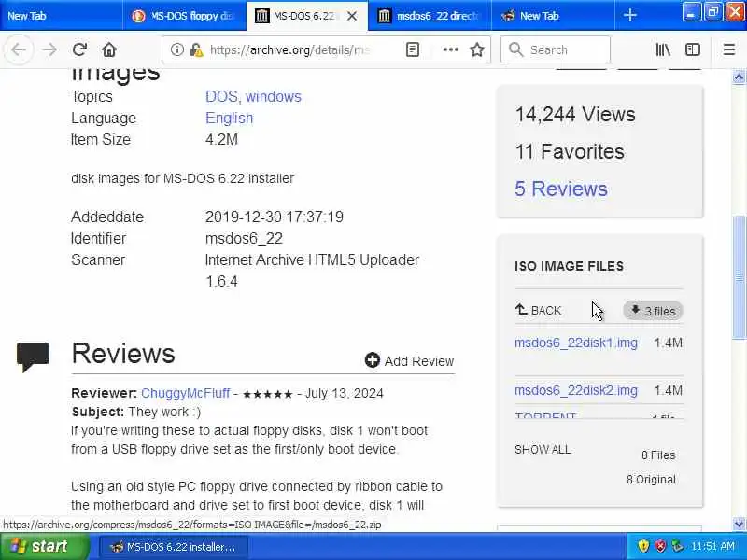Screen dimensions: 747x560
Task: Click security shield icon in system tray
Action: [643, 546]
